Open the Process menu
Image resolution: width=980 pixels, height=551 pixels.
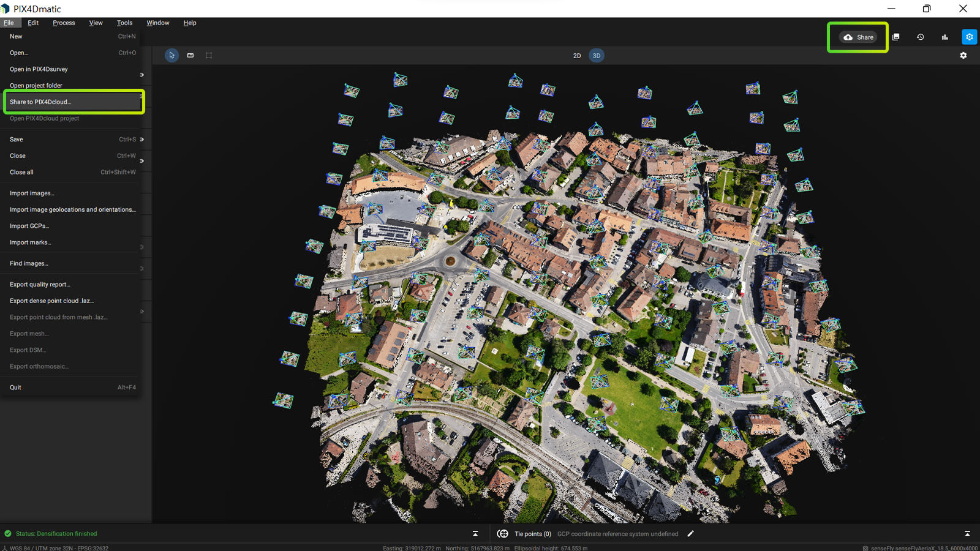pos(64,23)
